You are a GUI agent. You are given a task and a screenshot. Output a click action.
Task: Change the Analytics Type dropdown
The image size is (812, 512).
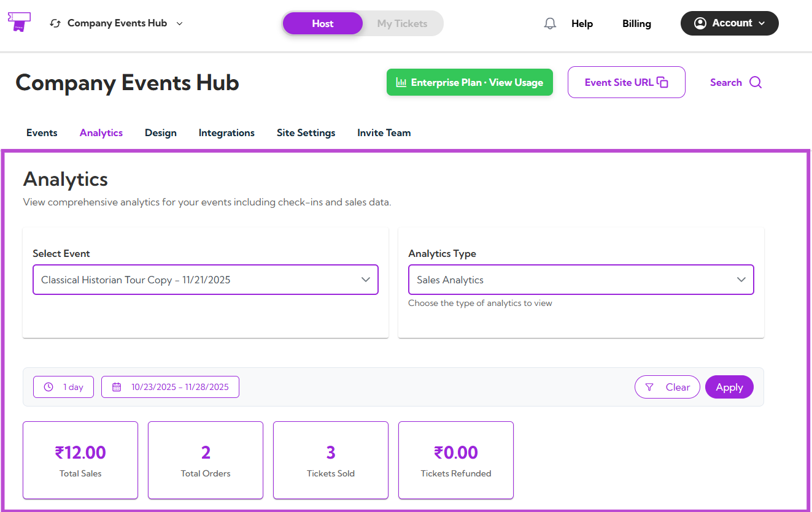pyautogui.click(x=581, y=279)
